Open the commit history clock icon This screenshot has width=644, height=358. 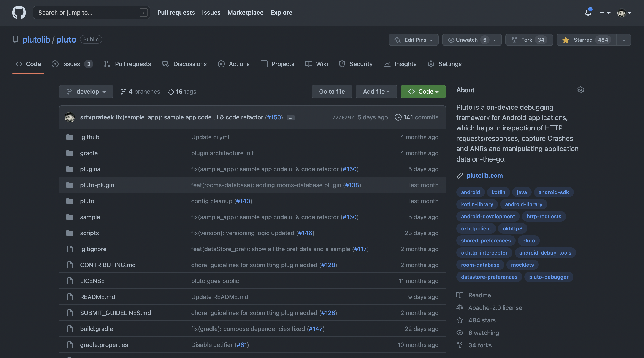(398, 117)
